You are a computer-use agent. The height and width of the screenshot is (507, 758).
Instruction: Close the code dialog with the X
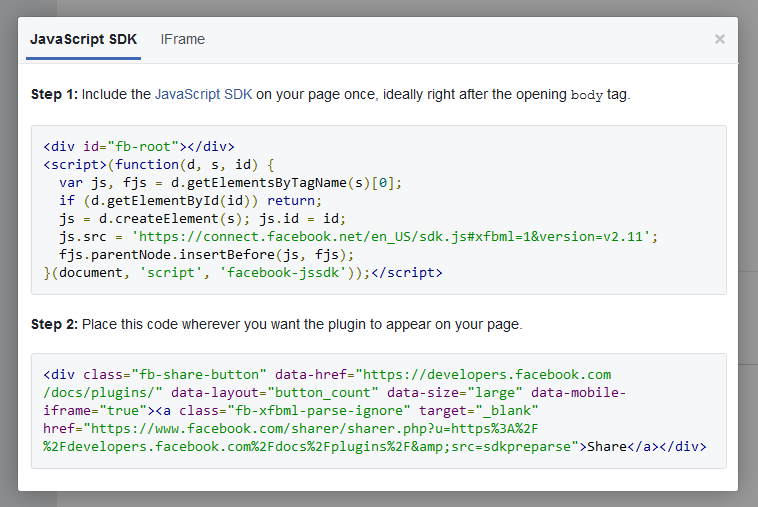click(720, 39)
